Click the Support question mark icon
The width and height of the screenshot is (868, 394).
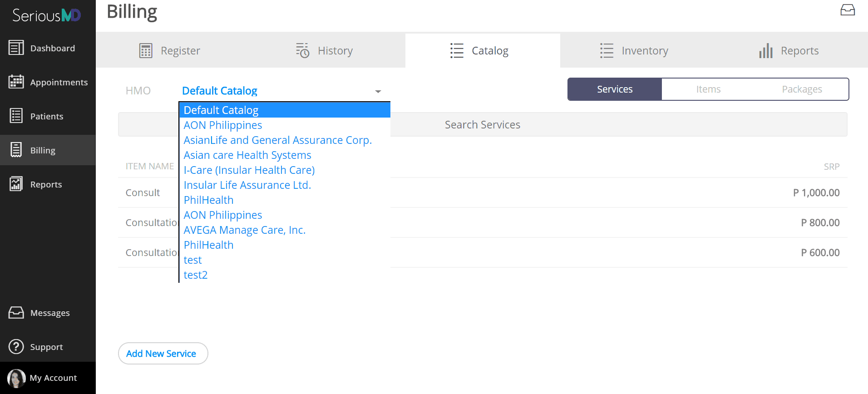[16, 347]
